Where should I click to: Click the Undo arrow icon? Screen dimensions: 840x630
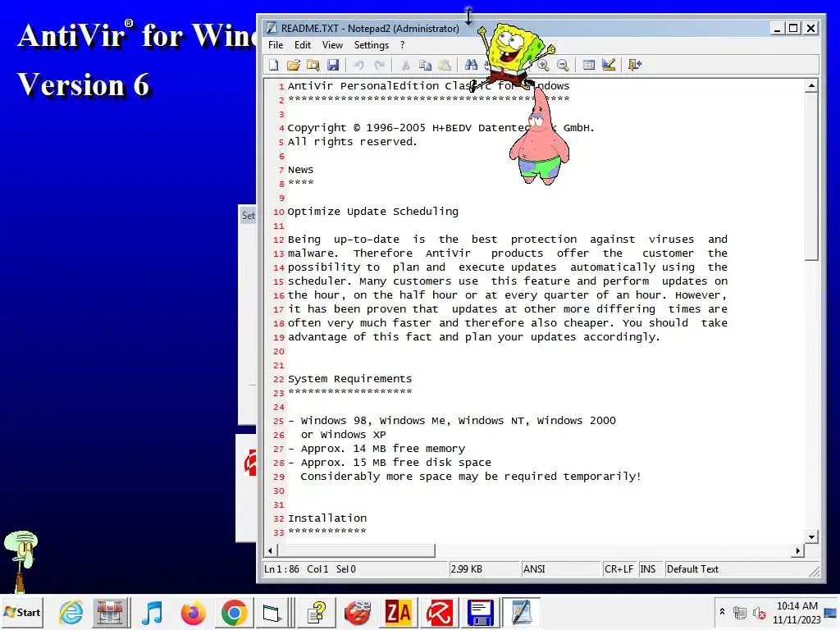click(358, 65)
